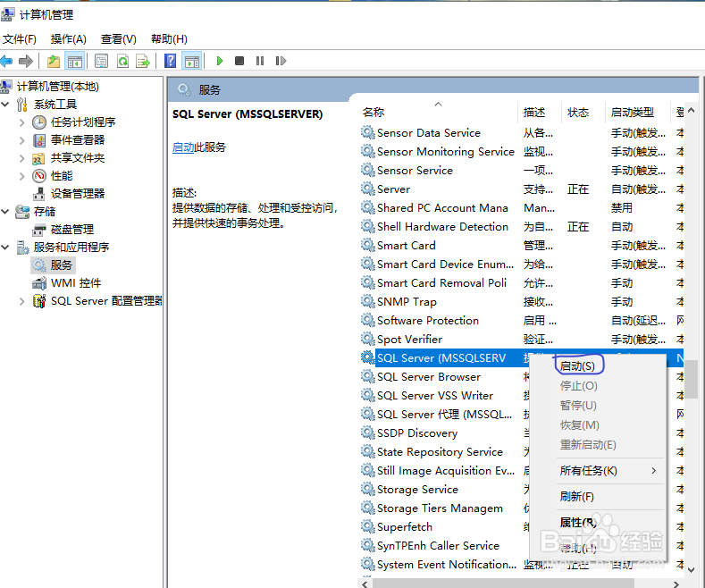Click vertical scrollbar down arrow of services list

click(692, 569)
